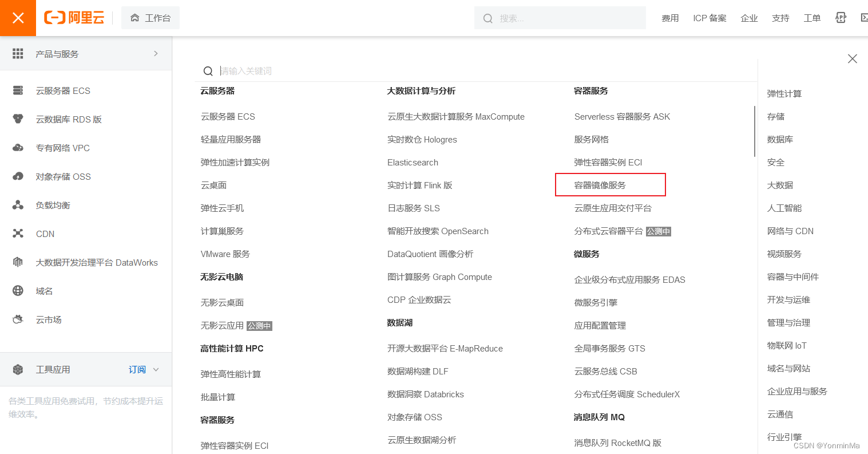Viewport: 868px width, 454px height.
Task: Jump to 数据库 category
Action: 780,139
